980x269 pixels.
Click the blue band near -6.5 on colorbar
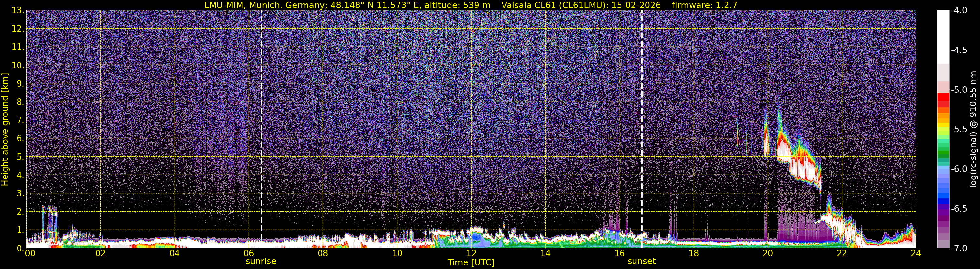coord(943,200)
